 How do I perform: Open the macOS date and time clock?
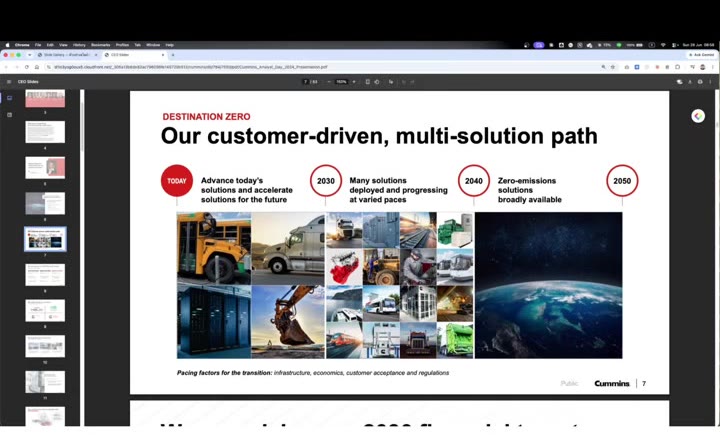[698, 45]
